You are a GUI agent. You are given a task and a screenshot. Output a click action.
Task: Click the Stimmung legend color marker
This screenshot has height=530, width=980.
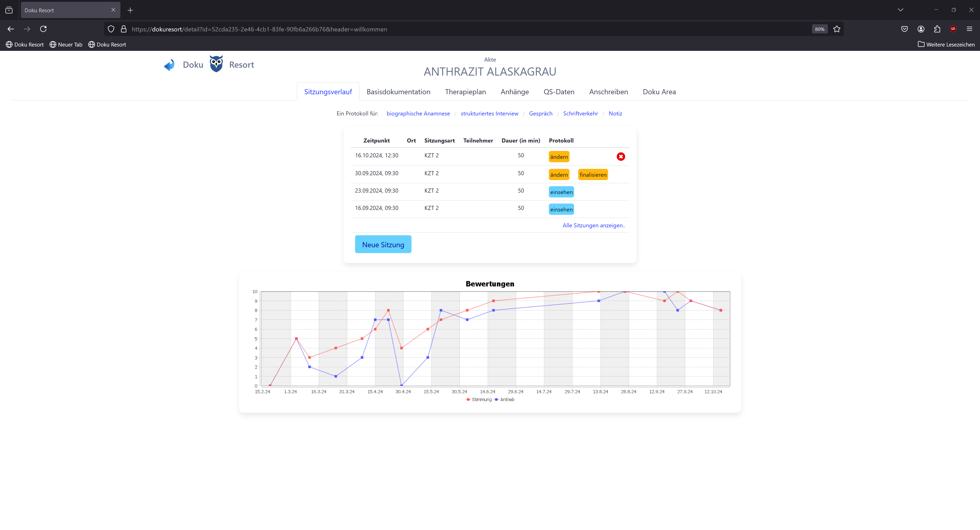coord(468,399)
